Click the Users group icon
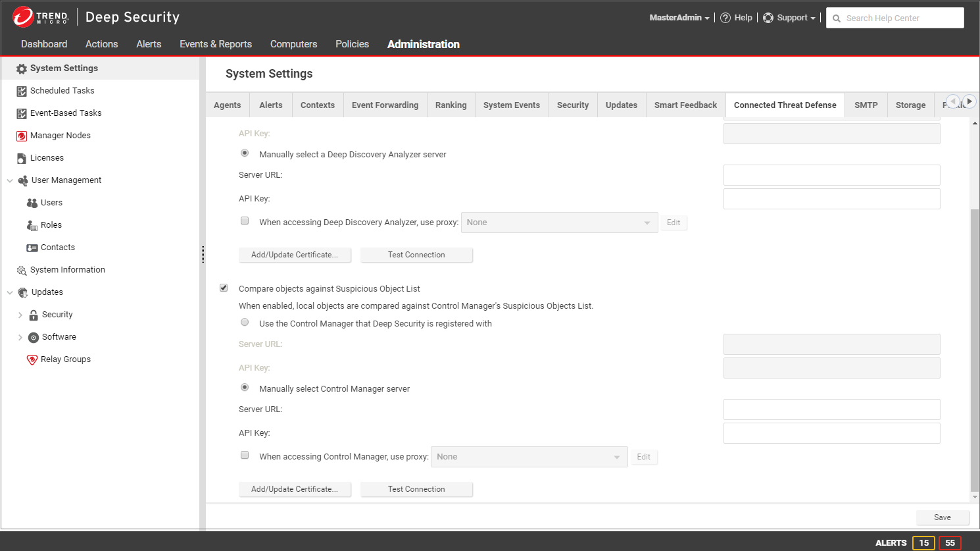Image resolution: width=980 pixels, height=551 pixels. click(32, 203)
